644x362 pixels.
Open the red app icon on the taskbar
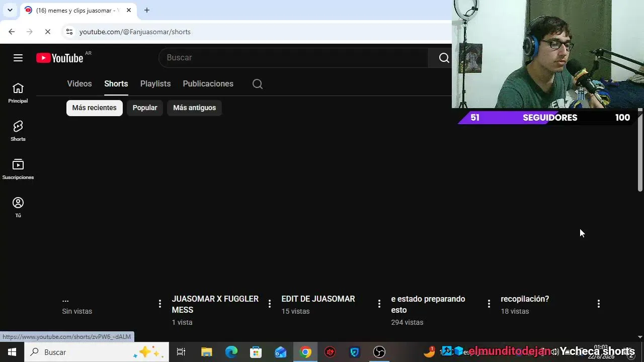pos(330,352)
